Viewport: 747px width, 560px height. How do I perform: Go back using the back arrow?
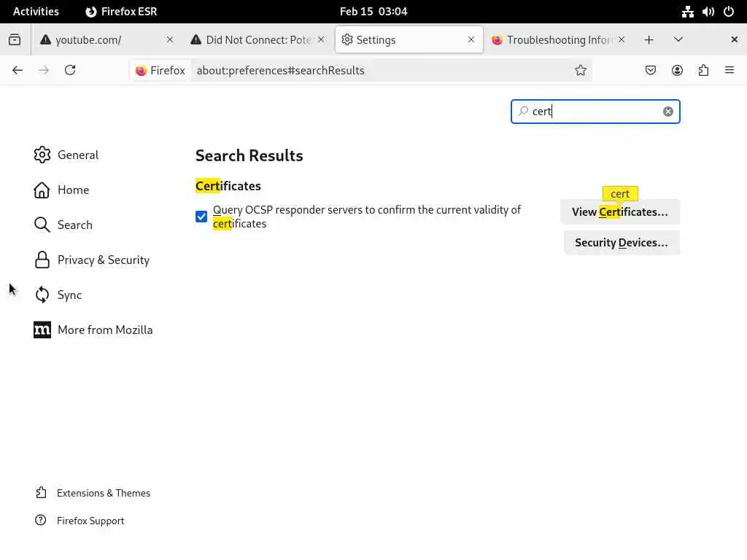(18, 70)
